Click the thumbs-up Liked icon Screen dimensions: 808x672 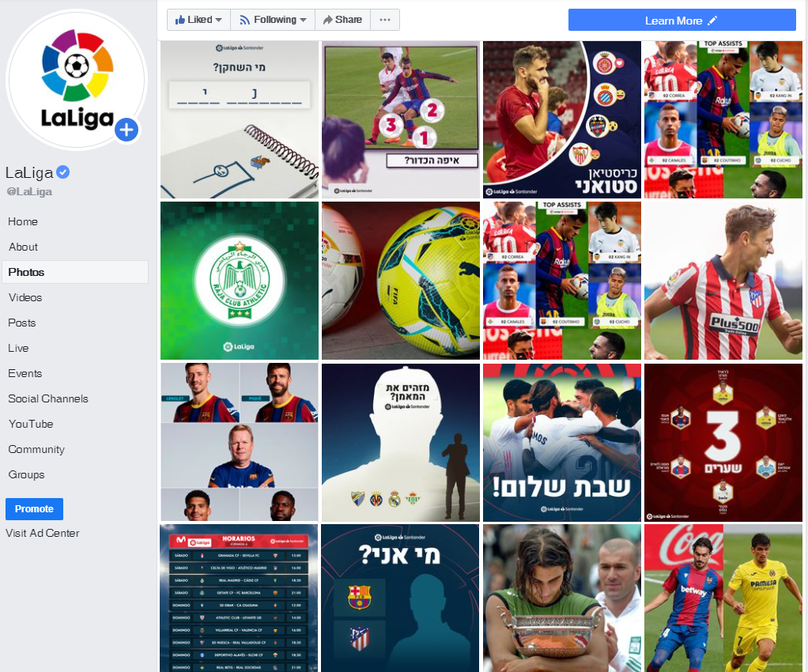click(x=179, y=20)
